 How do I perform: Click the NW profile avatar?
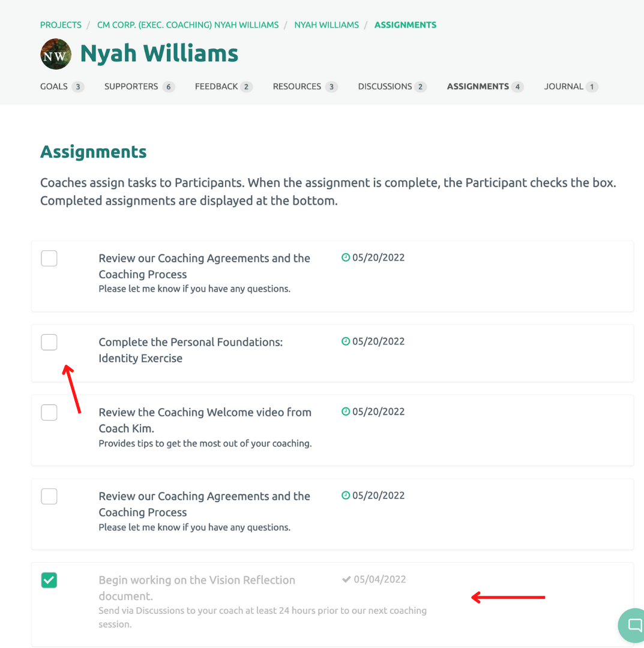pos(56,54)
